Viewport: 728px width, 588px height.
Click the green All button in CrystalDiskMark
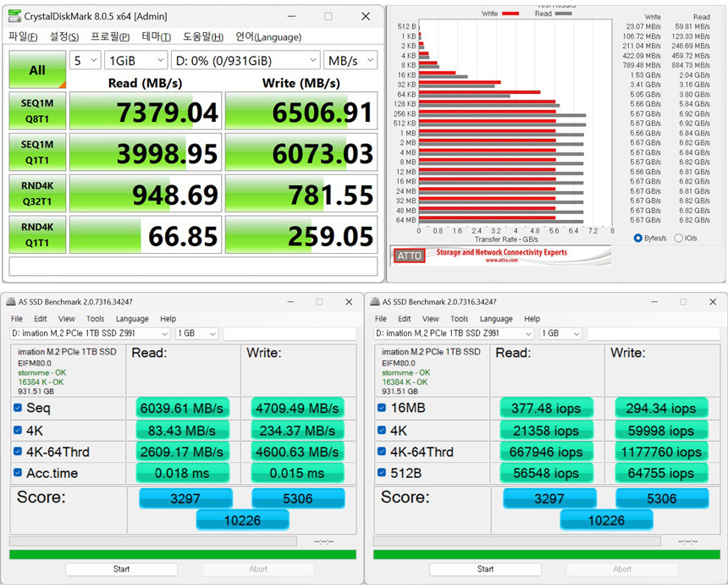pos(37,69)
